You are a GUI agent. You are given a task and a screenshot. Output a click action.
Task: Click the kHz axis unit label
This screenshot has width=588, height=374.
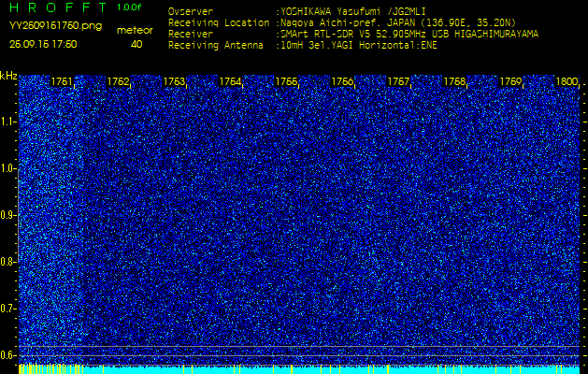click(8, 76)
